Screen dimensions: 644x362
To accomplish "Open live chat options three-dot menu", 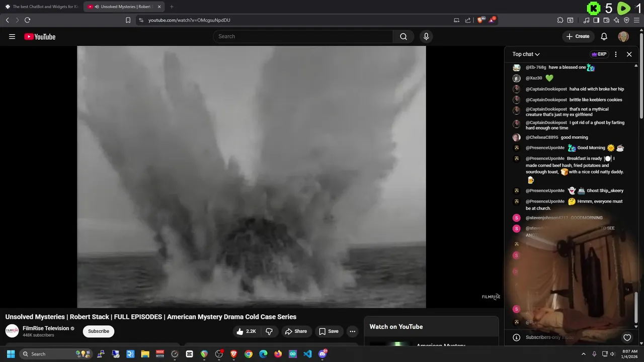I will pos(616,54).
